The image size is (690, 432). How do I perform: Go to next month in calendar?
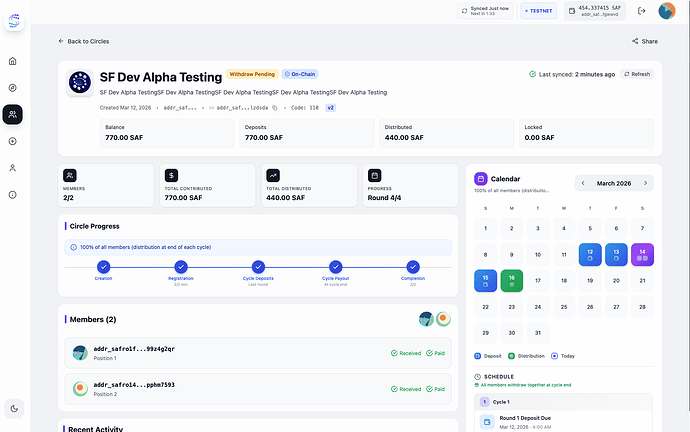[x=646, y=183]
